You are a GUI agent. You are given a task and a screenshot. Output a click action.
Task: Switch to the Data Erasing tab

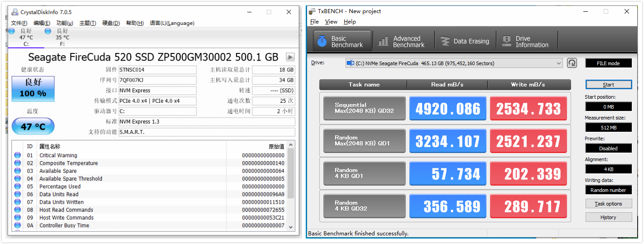(465, 41)
